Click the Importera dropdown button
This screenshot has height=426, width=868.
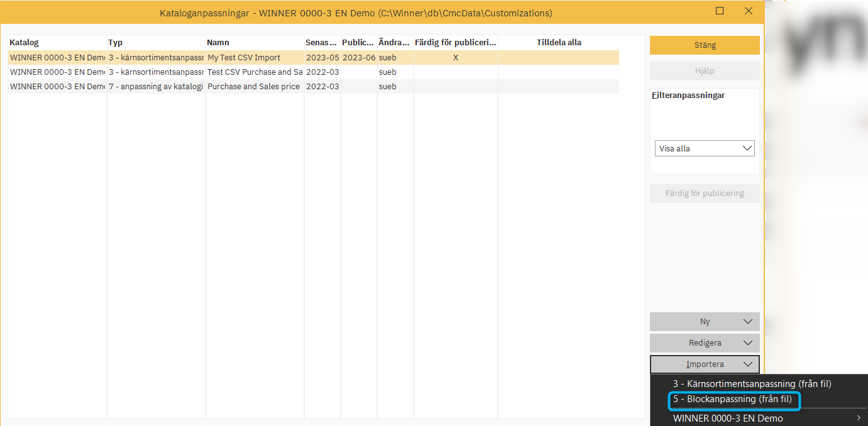(x=705, y=364)
